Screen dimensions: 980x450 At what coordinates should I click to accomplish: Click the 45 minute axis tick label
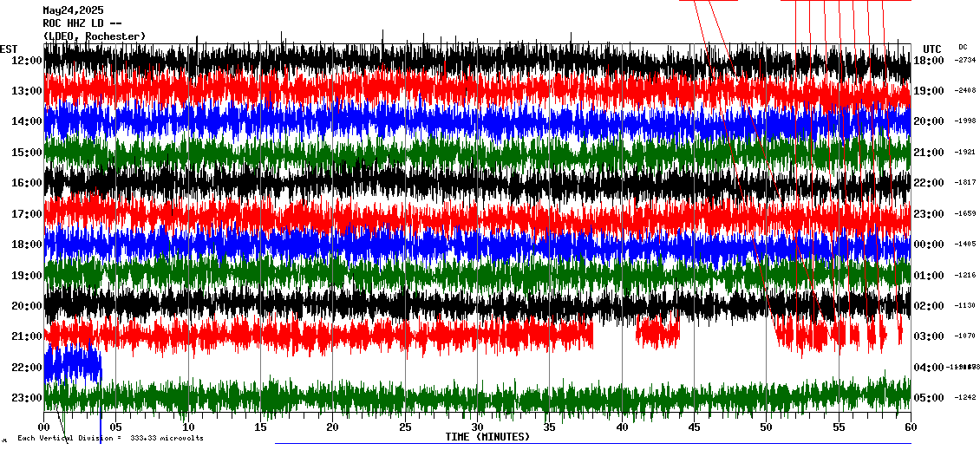tap(694, 427)
